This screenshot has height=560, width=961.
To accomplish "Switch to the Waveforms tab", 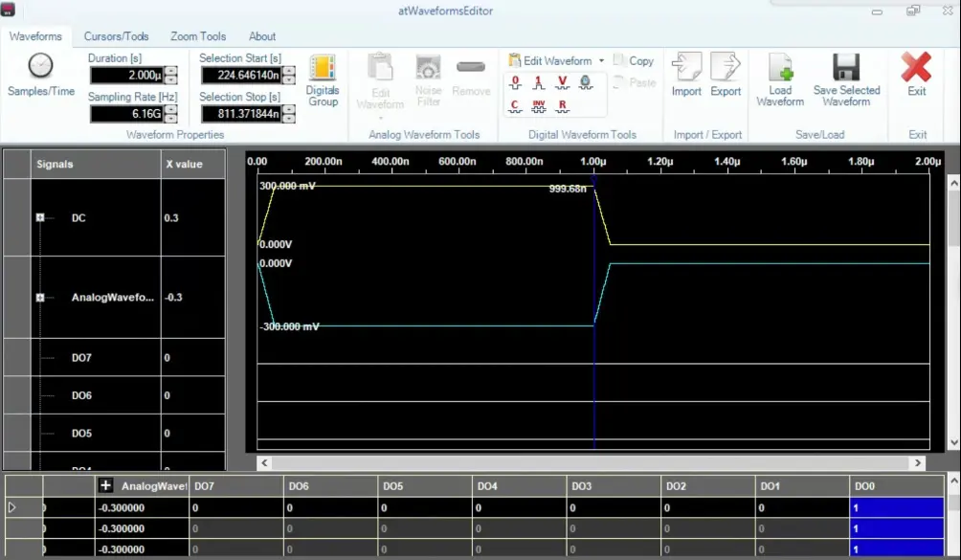I will [x=35, y=36].
